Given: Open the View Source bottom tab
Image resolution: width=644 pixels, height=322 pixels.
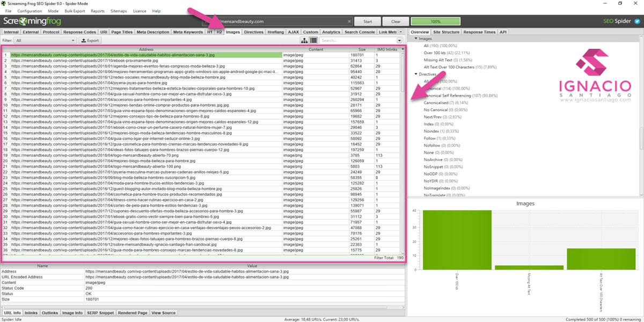Looking at the screenshot, I should click(x=164, y=313).
